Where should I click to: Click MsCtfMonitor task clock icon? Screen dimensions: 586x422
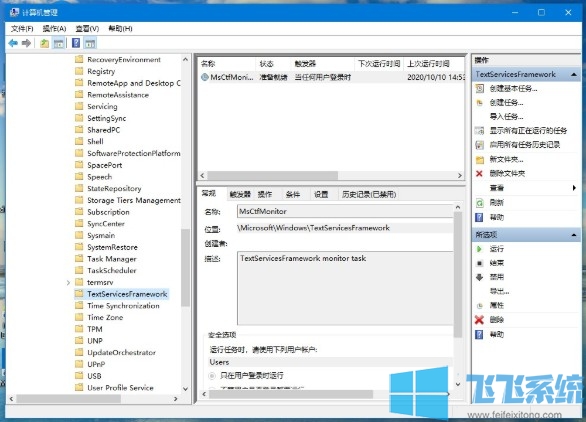204,77
